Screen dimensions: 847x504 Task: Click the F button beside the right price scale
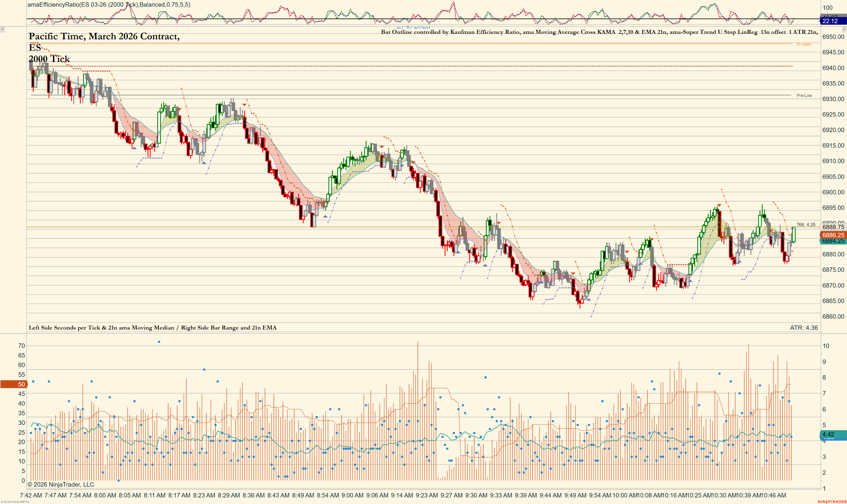click(x=844, y=29)
